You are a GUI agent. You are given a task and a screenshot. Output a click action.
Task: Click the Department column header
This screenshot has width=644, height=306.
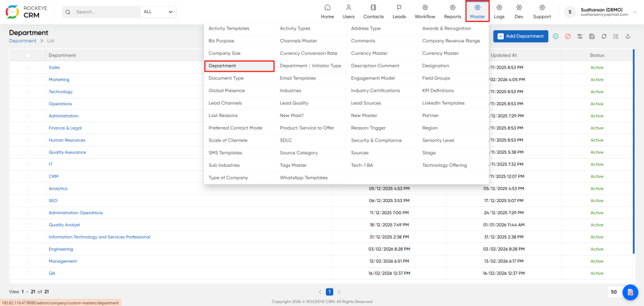click(x=62, y=55)
